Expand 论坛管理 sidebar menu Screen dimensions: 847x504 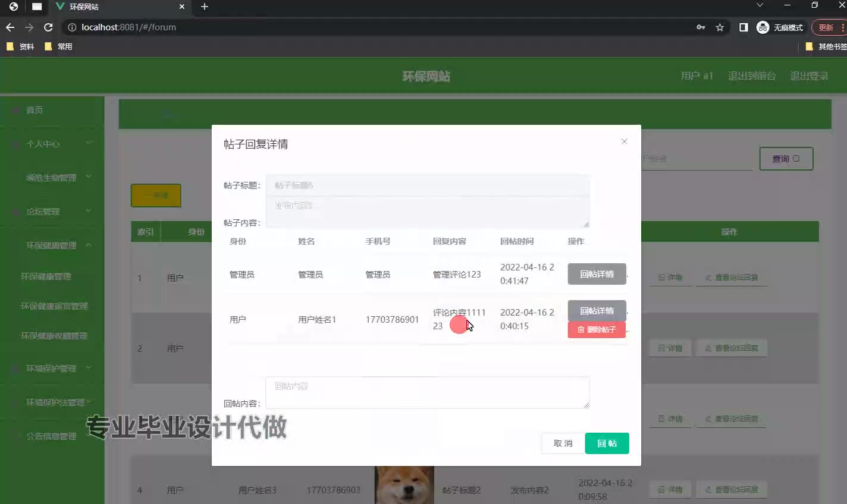coord(52,211)
